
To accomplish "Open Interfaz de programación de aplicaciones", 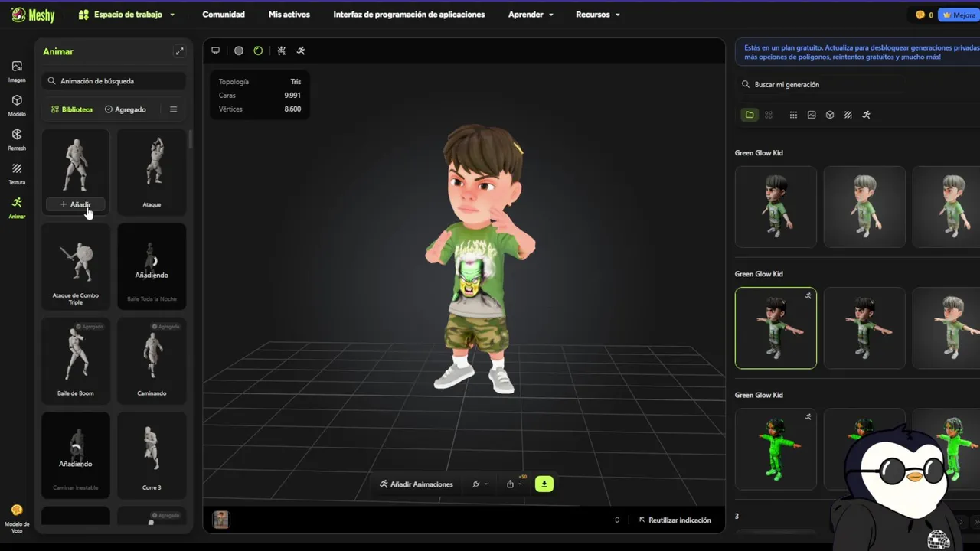I will coord(409,15).
